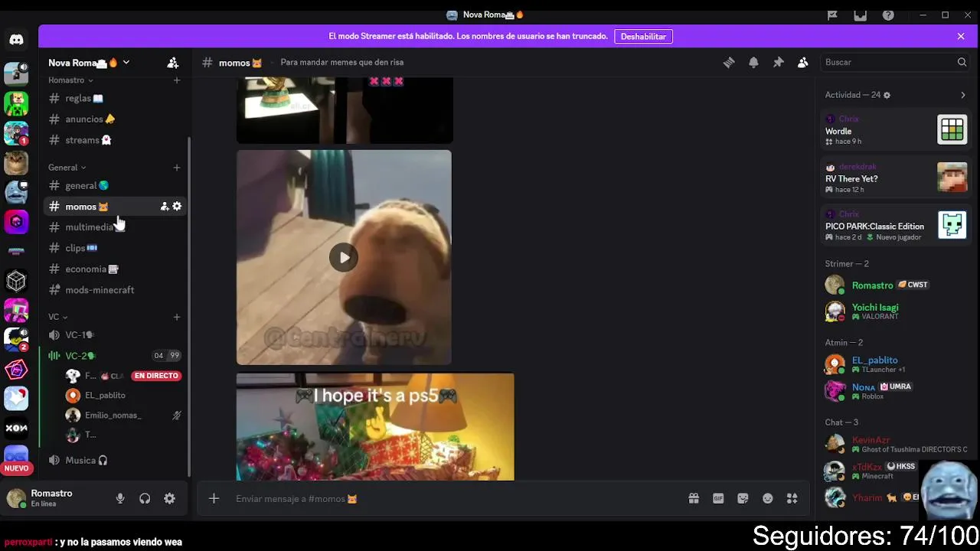Open the general channel

(x=114, y=185)
